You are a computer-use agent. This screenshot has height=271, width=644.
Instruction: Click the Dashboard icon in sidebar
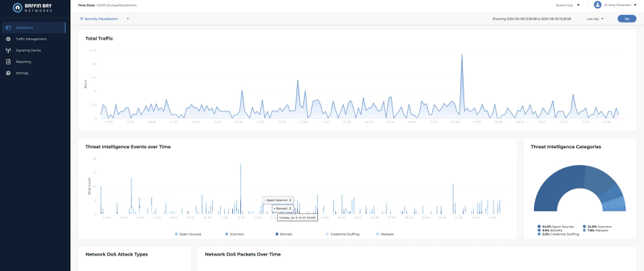tap(8, 28)
